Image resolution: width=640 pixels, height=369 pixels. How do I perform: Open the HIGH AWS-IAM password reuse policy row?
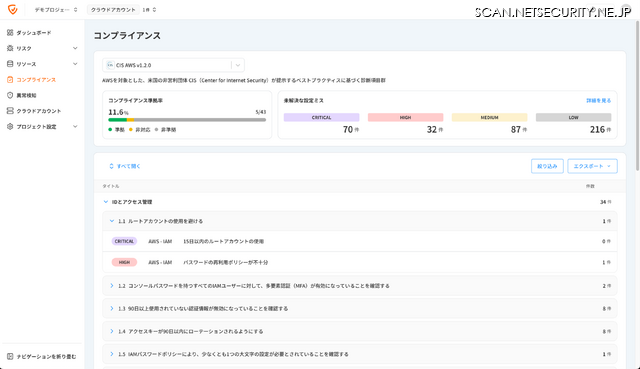coord(360,262)
